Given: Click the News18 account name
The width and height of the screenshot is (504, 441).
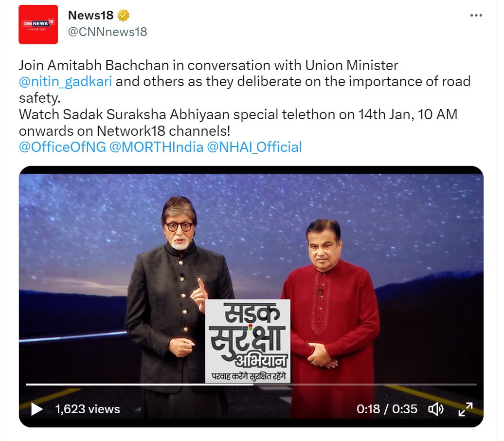Looking at the screenshot, I should [90, 15].
